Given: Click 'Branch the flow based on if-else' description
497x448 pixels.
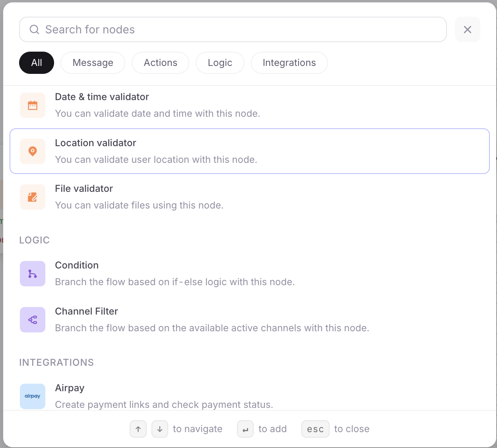Looking at the screenshot, I should pos(175,282).
